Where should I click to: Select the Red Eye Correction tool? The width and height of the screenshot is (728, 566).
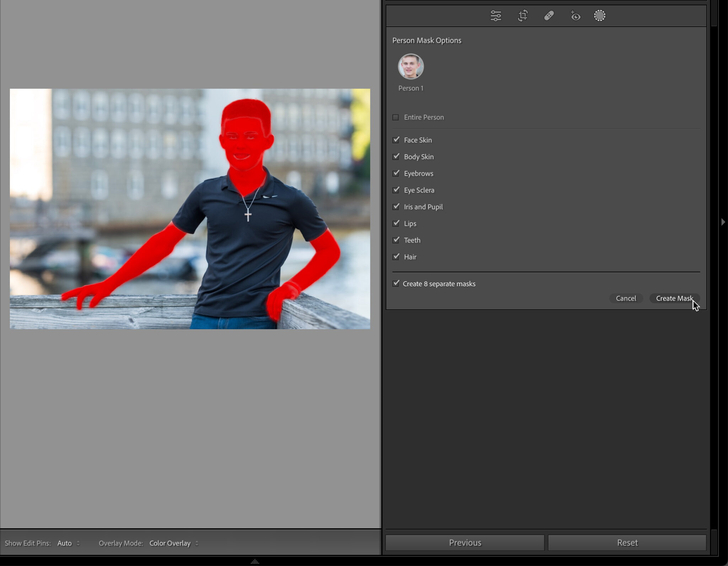[x=575, y=16]
